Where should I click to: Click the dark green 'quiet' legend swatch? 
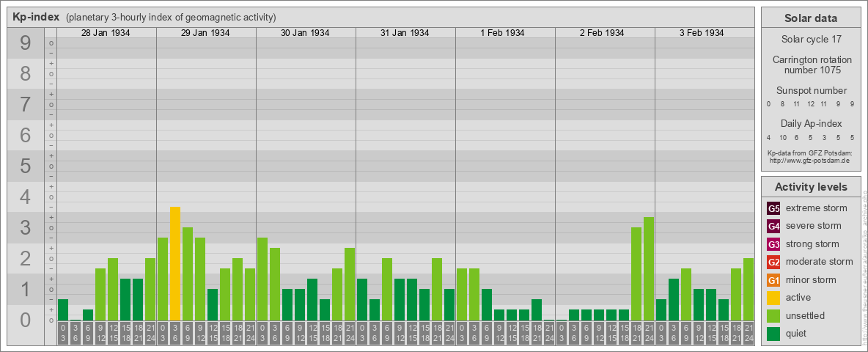(x=774, y=333)
